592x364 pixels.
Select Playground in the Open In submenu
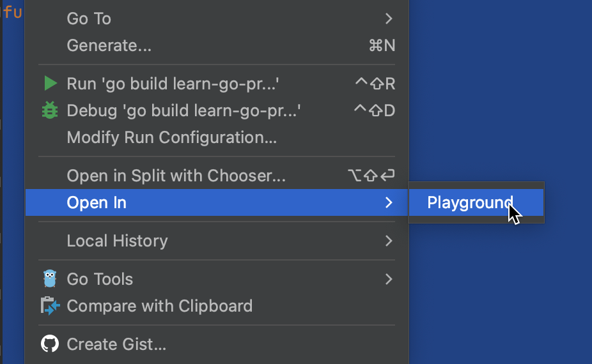(x=470, y=203)
